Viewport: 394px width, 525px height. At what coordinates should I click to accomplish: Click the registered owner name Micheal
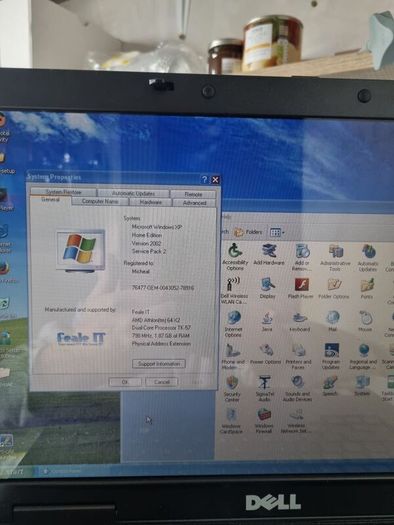(141, 271)
